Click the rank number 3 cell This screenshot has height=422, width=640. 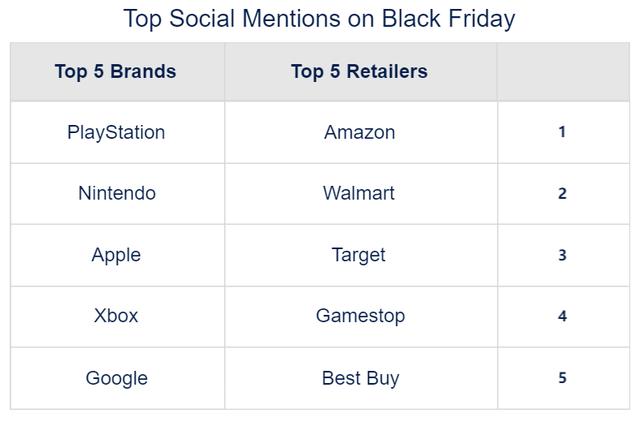point(562,255)
